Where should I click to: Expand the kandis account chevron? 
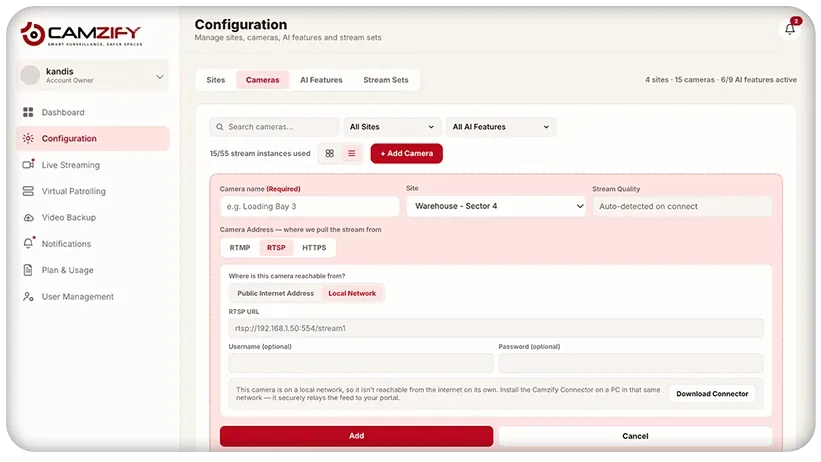160,76
